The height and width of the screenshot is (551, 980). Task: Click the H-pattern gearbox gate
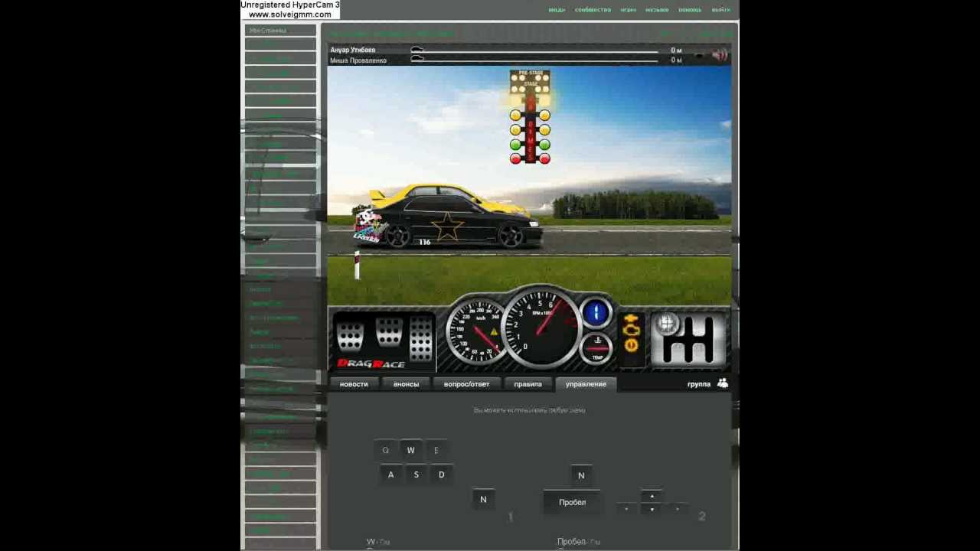pos(688,339)
